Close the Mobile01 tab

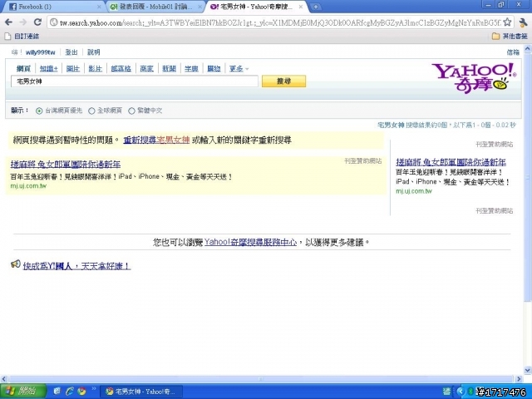[x=199, y=7]
